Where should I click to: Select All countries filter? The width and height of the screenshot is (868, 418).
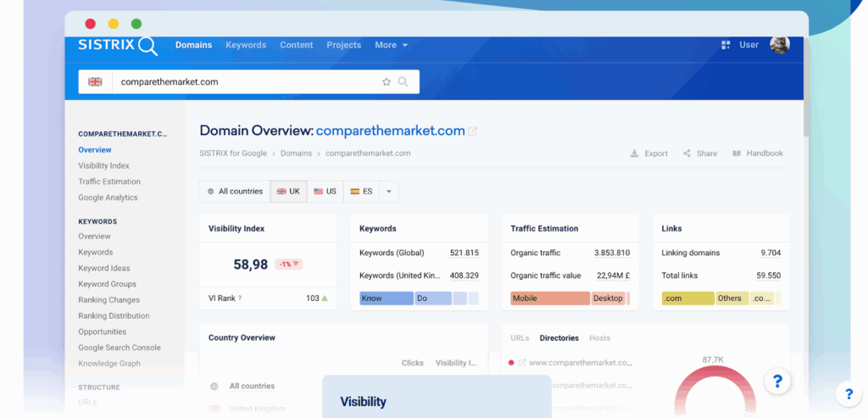coord(235,192)
